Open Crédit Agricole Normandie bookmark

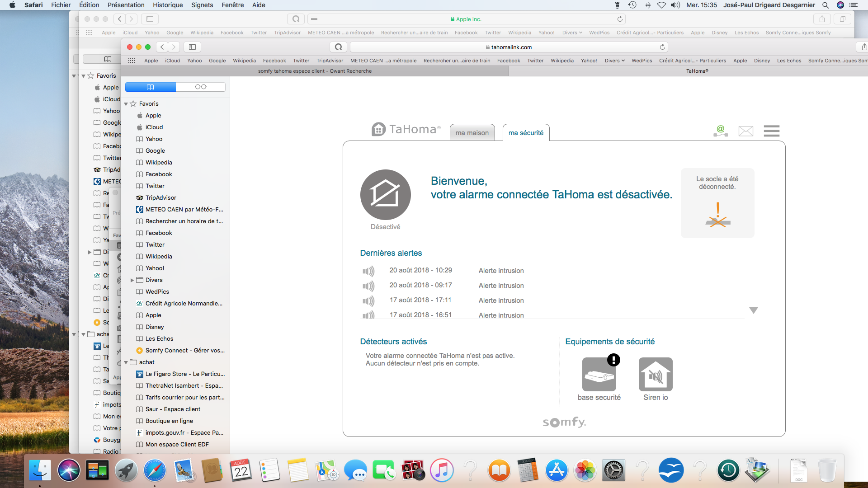coord(184,303)
